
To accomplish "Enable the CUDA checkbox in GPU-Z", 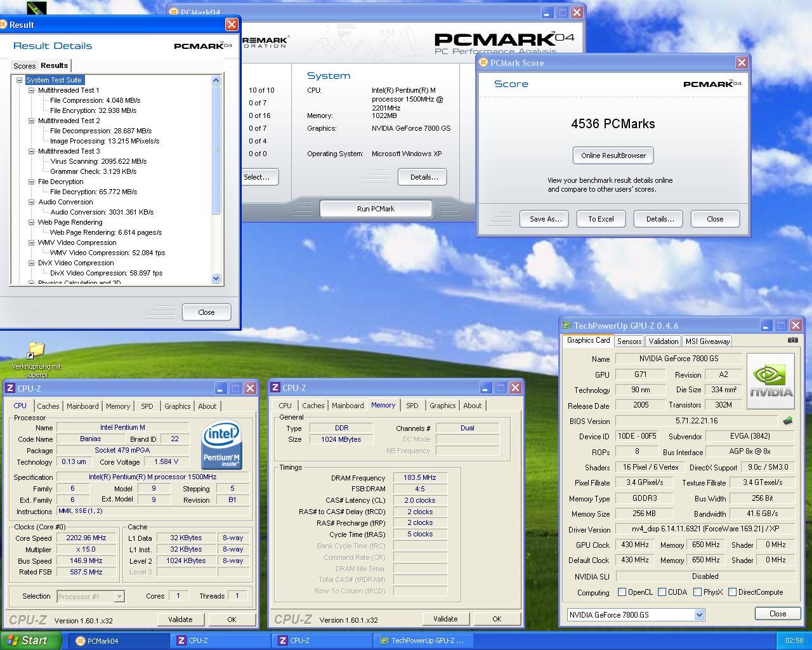I will tap(662, 592).
